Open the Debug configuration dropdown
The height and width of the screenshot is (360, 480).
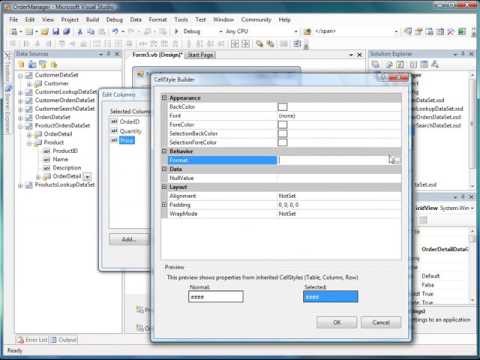click(x=221, y=31)
